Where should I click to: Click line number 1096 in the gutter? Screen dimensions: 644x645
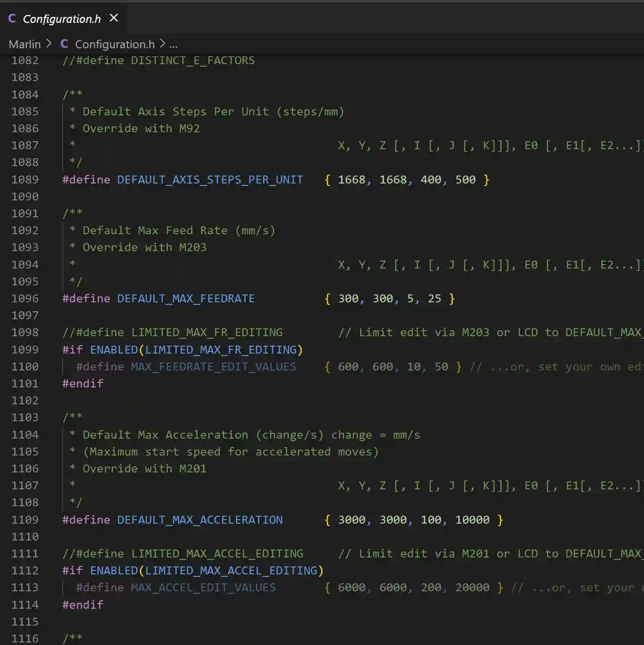tap(25, 298)
